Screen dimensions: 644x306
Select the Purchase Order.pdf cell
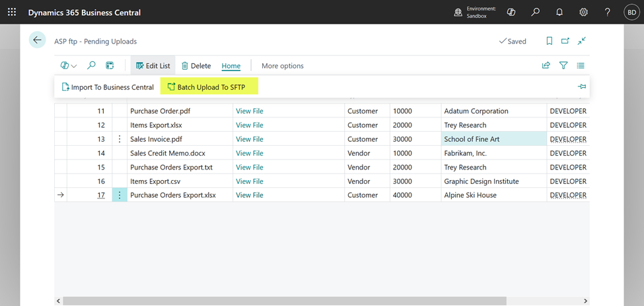coord(180,111)
